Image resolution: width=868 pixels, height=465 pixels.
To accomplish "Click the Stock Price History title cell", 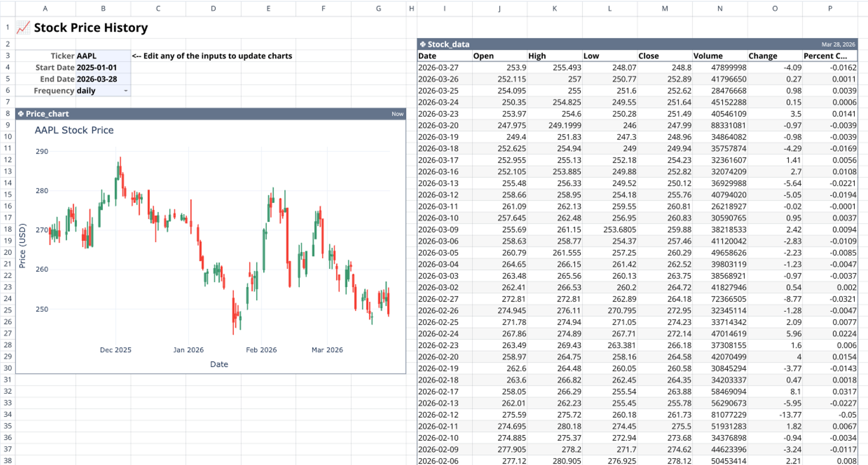I will 91,27.
